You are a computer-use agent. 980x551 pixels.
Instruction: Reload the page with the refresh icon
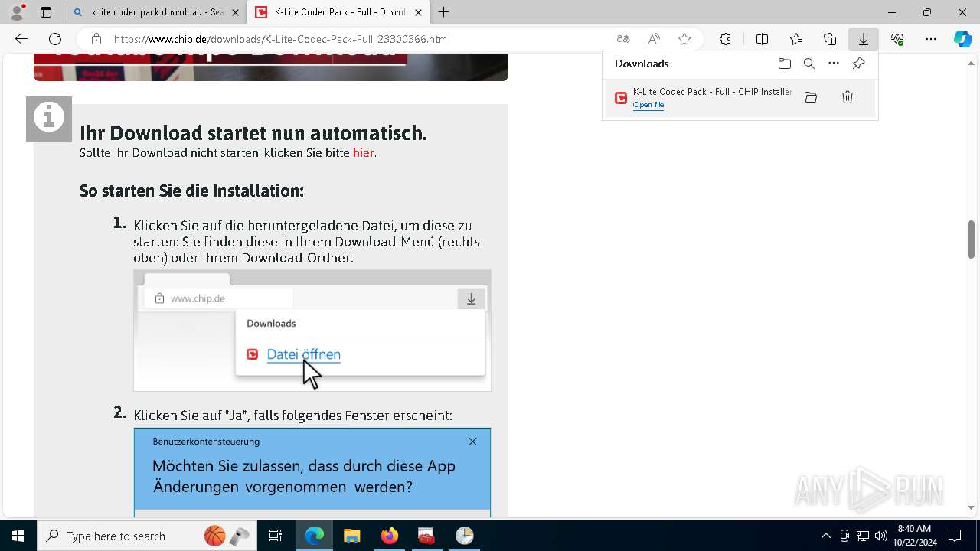click(x=55, y=39)
